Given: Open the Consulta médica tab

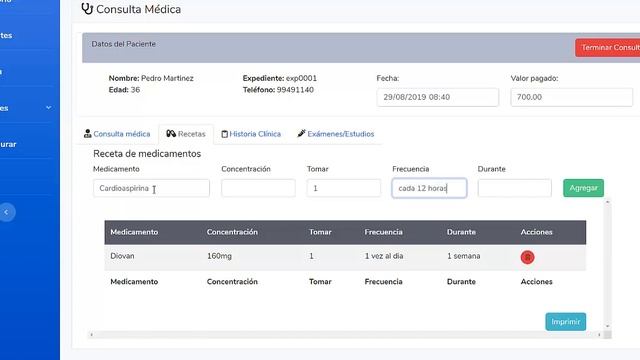Looking at the screenshot, I should (117, 134).
